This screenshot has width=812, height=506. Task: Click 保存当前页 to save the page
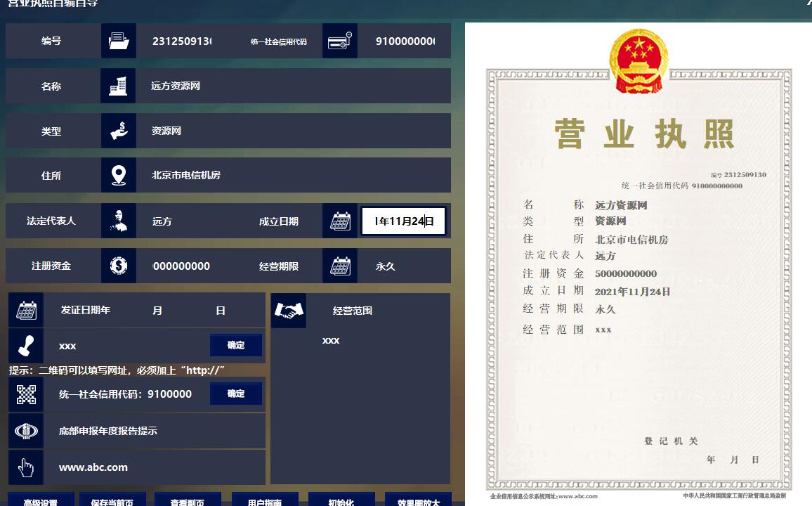point(112,500)
